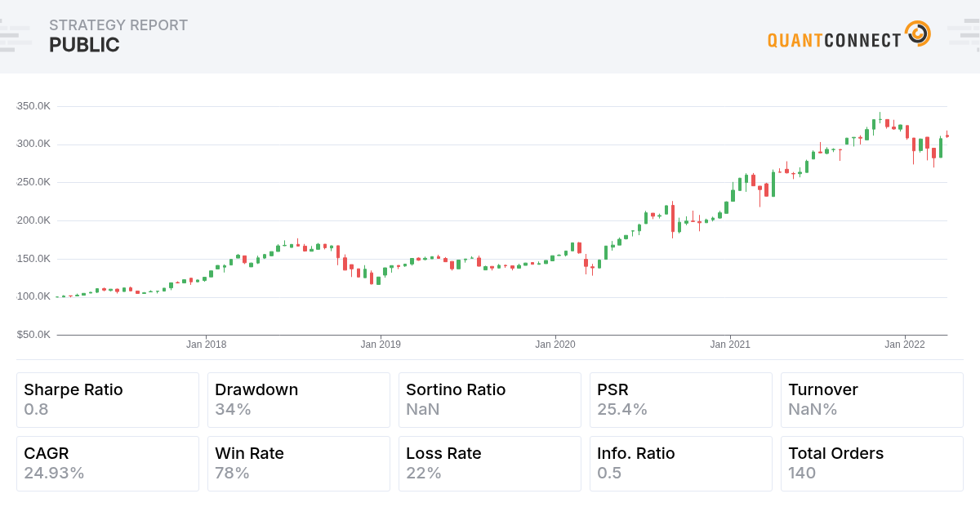Viewport: 980px width, 516px height.
Task: Select the PSR label
Action: pos(613,390)
